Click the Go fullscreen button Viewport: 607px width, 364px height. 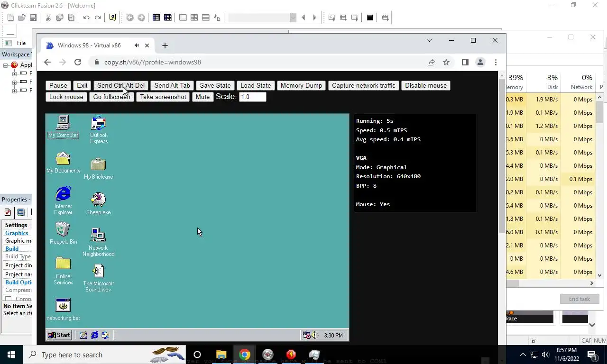pyautogui.click(x=111, y=97)
